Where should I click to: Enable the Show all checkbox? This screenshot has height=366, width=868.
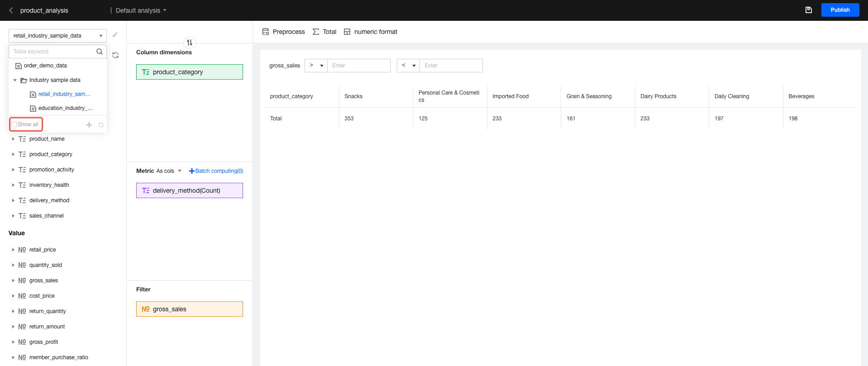coord(14,124)
